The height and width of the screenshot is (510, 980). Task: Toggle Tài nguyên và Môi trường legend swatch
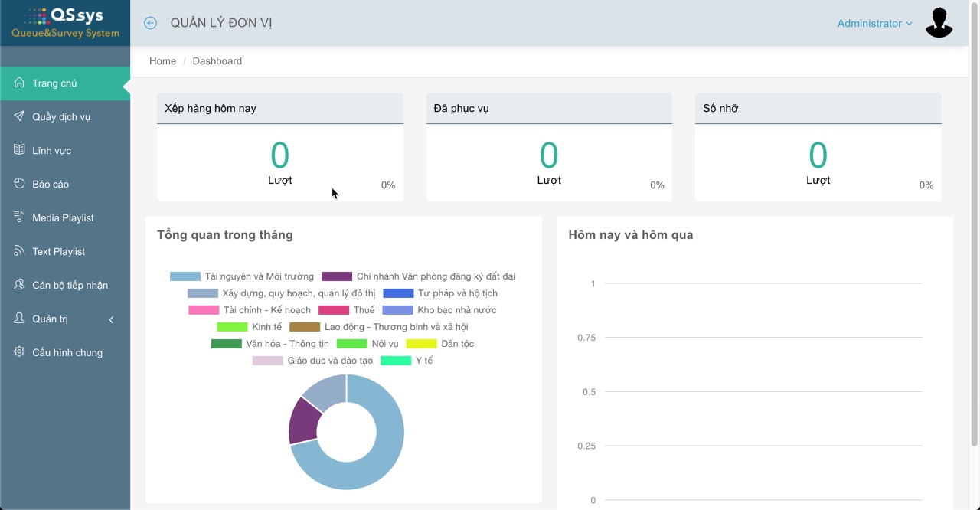(185, 276)
